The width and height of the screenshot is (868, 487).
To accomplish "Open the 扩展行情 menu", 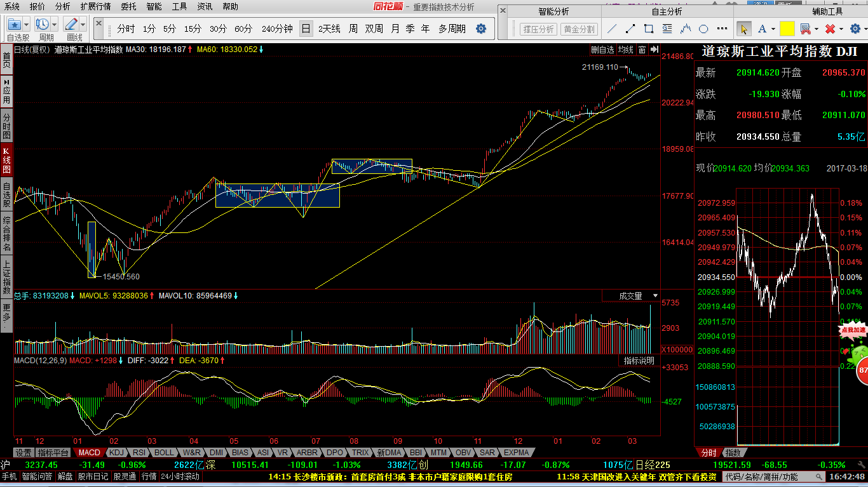I will click(x=95, y=6).
